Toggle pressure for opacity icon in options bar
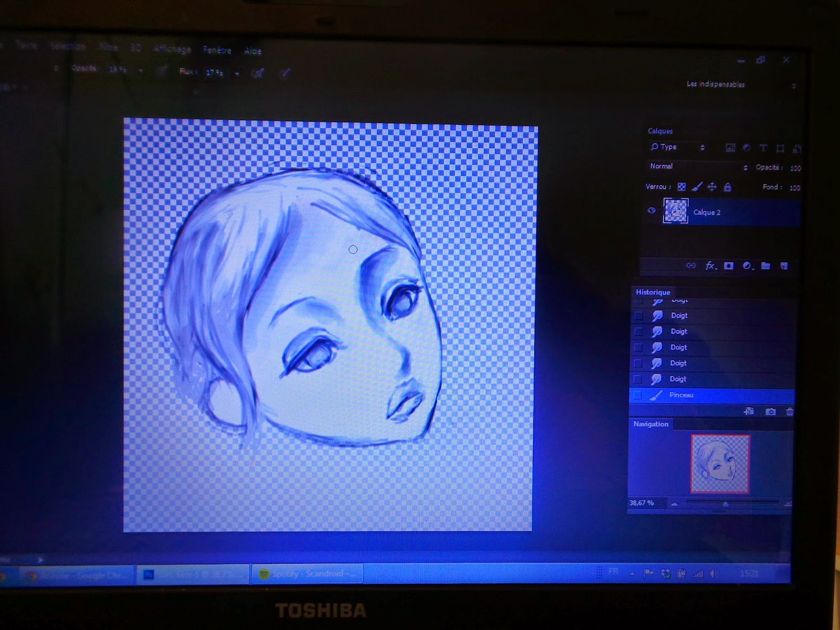This screenshot has width=840, height=630. (x=162, y=71)
